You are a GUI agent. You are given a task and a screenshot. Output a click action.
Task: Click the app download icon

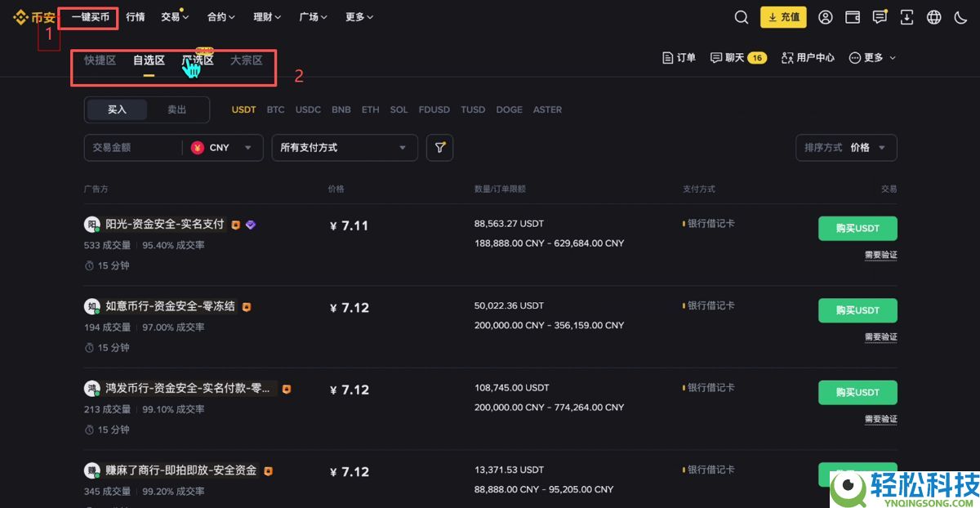coord(906,16)
